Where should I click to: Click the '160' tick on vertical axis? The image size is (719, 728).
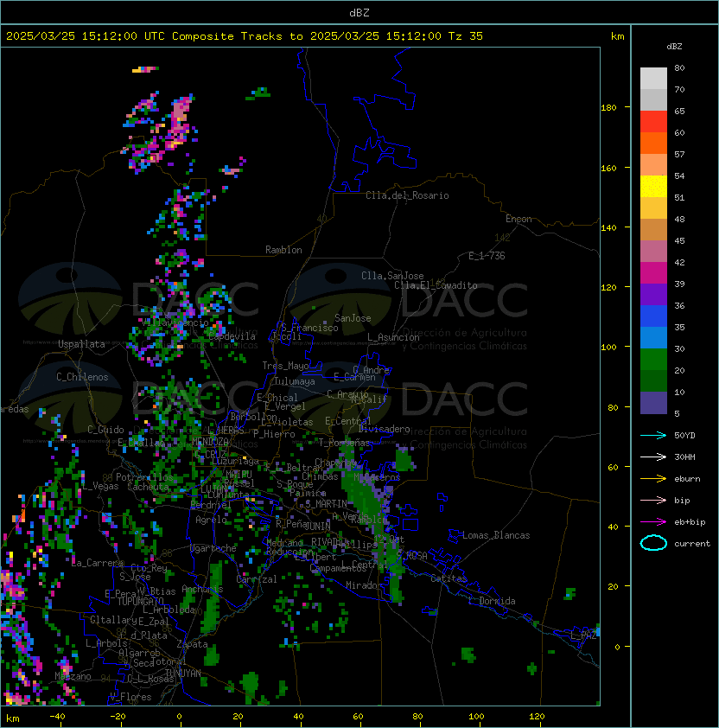[x=608, y=168]
